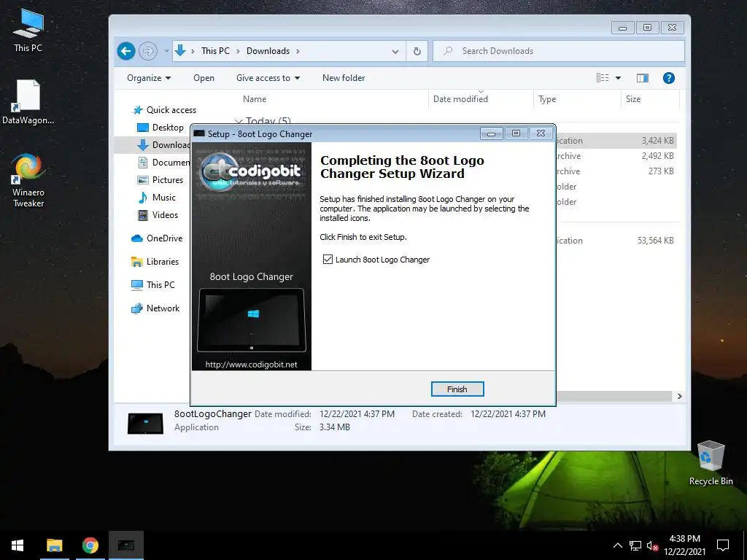Screen dimensions: 747x560
Task: Open Google Chrome from the taskbar
Action: [90, 545]
